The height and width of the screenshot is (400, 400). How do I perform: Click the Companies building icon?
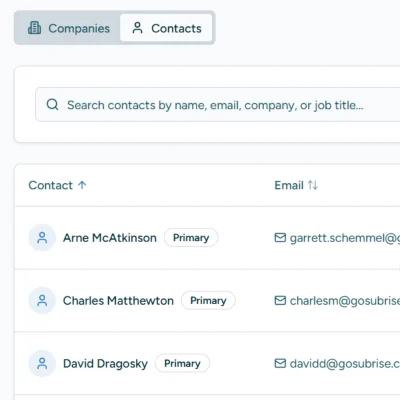(x=34, y=28)
